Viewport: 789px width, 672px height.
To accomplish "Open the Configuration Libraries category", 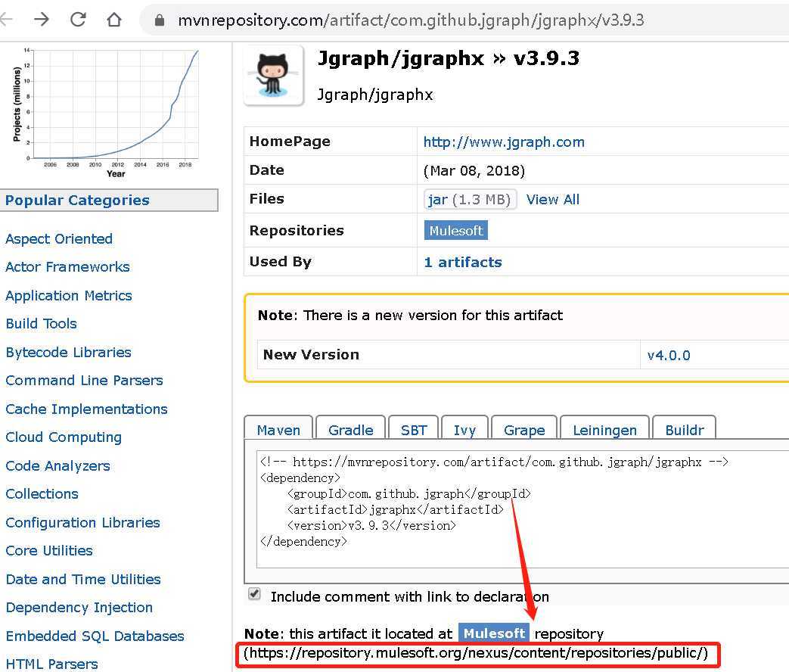I will pyautogui.click(x=83, y=522).
